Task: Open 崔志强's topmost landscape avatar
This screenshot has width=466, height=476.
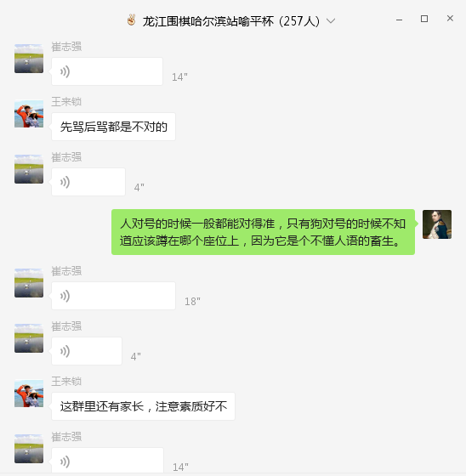Action: [29, 59]
